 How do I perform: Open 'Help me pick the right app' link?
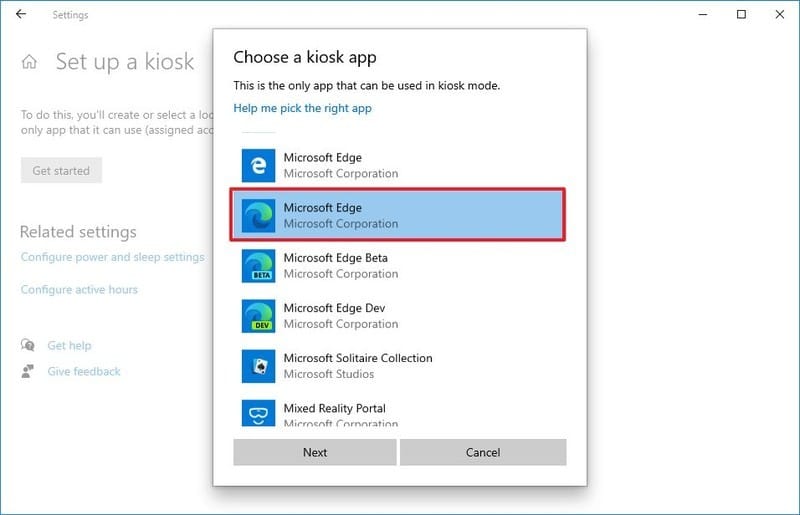point(302,108)
